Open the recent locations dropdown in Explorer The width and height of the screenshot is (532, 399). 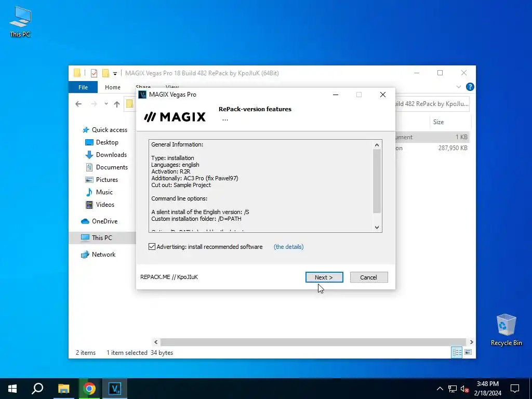[x=106, y=104]
